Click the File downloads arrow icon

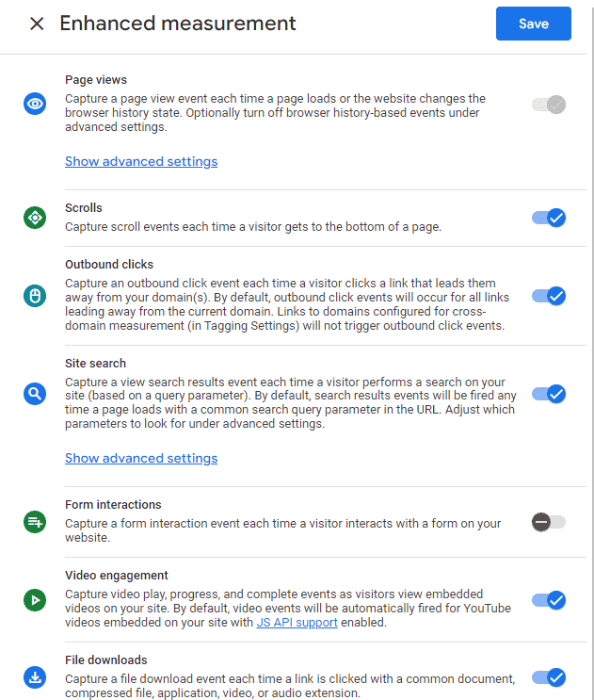(x=35, y=676)
